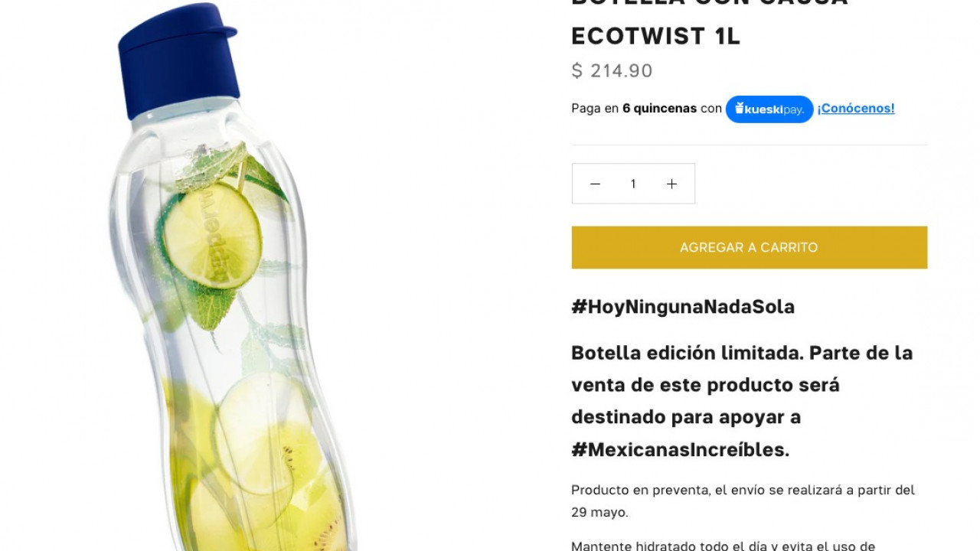
Task: Click the 'Paga en 6 quincenas' text
Action: (634, 109)
